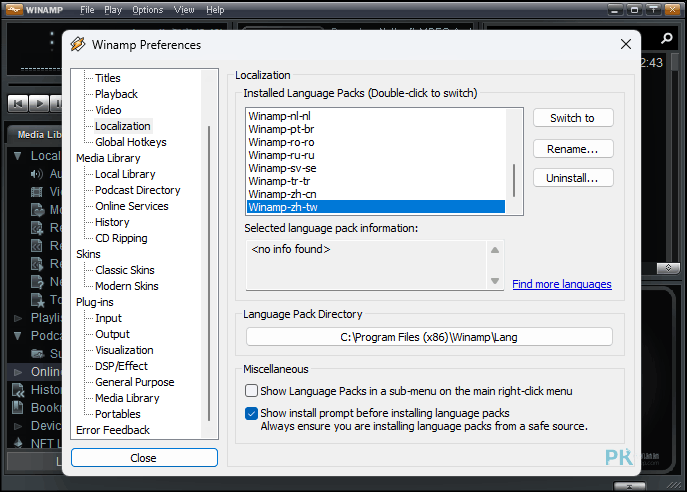Open Error Feedback in preferences tree
687x492 pixels.
point(113,430)
